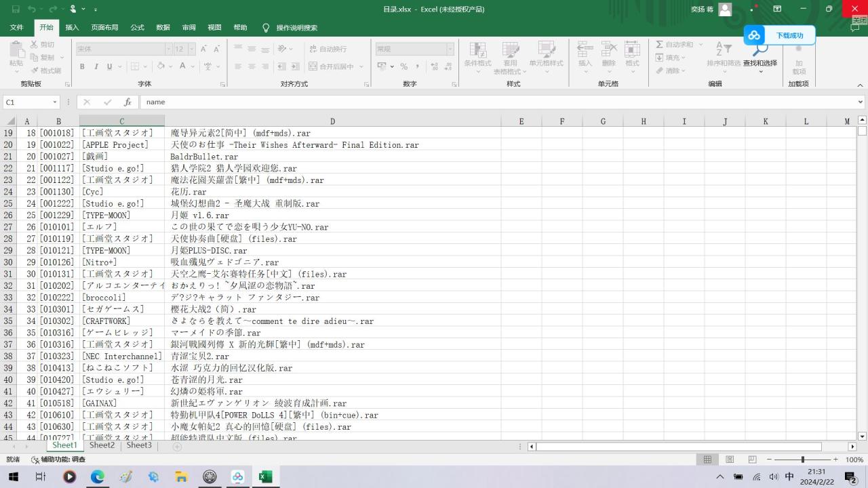868x488 pixels.
Task: Toggle Underline formatting
Action: click(108, 66)
